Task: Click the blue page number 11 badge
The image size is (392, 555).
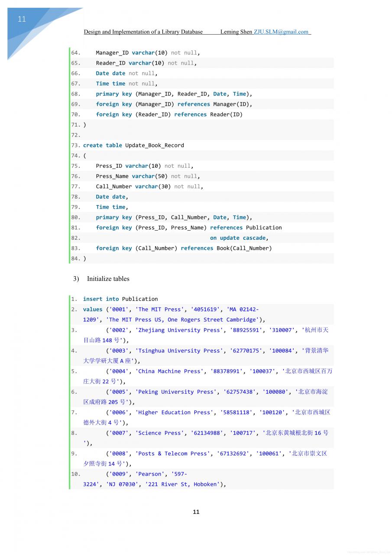Action: tap(22, 19)
